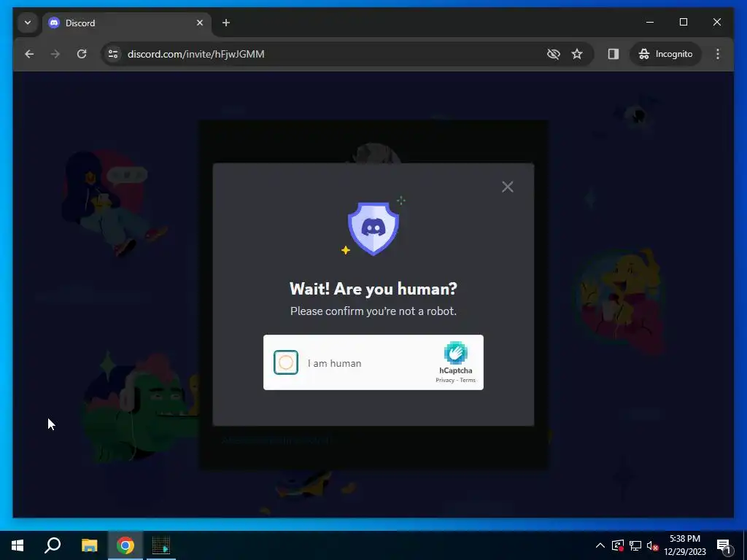This screenshot has height=560, width=747.
Task: Click "Wait! Are you human?" heading
Action: click(373, 289)
